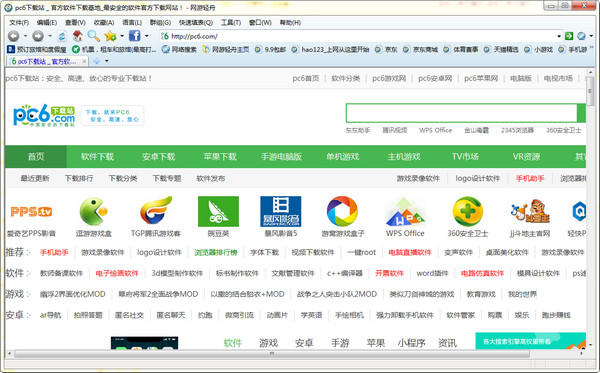
Task: Click the 腾讯视频 hot search suggestion
Action: point(395,130)
